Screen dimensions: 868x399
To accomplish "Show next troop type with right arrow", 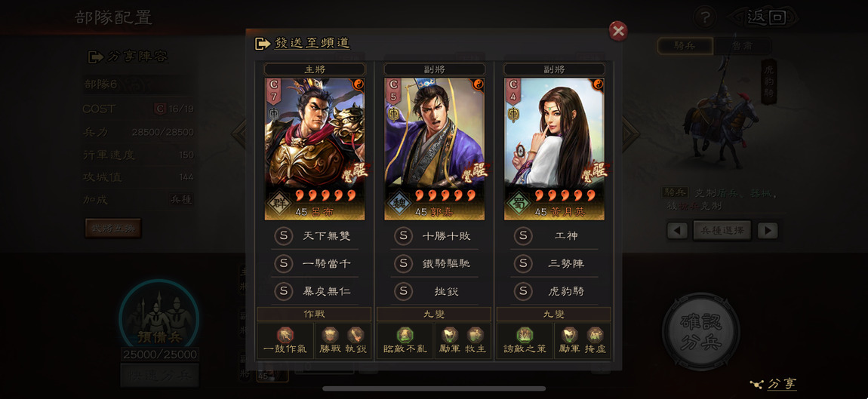I will [x=768, y=230].
